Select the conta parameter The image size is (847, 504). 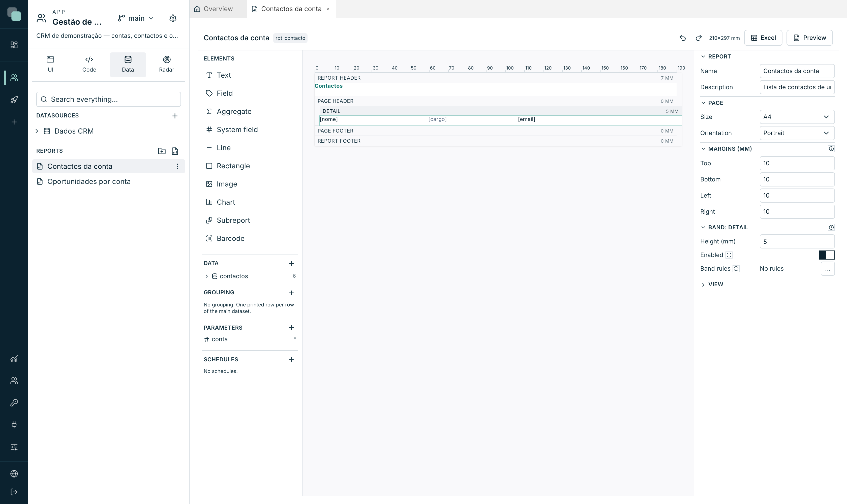(x=250, y=339)
